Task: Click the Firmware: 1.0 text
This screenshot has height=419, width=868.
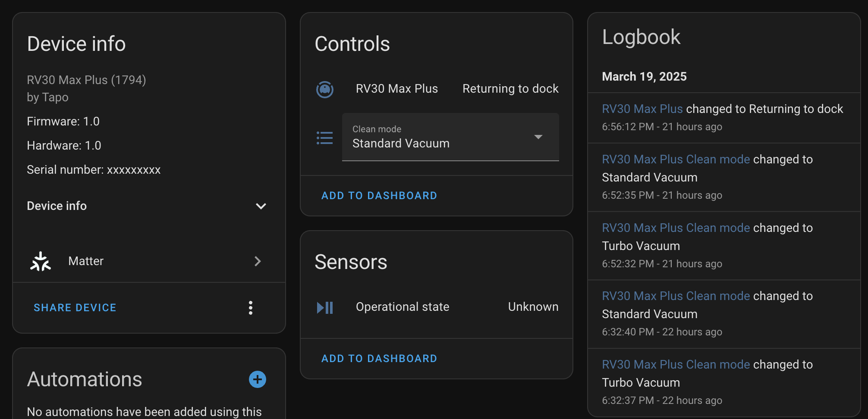Action: 63,122
